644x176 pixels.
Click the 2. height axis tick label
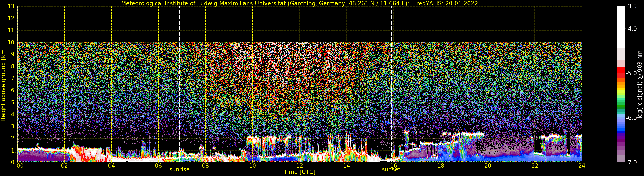click(x=13, y=139)
